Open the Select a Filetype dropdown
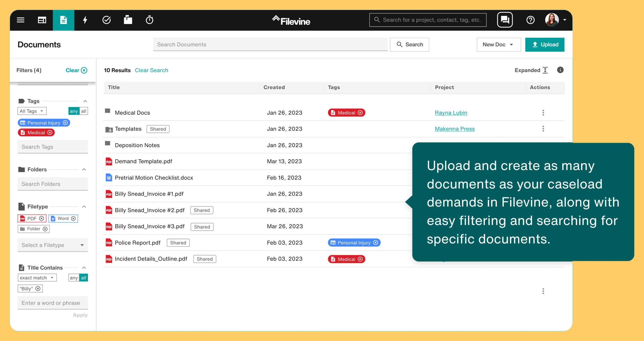644x341 pixels. [x=53, y=245]
